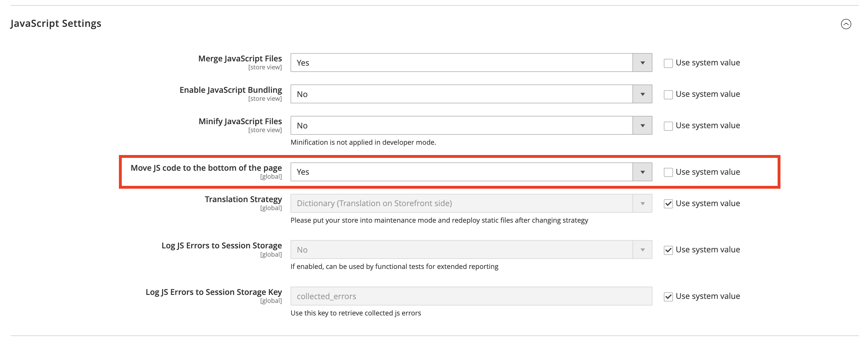Uncheck Use system value for Translation Strategy
The width and height of the screenshot is (868, 342).
668,203
